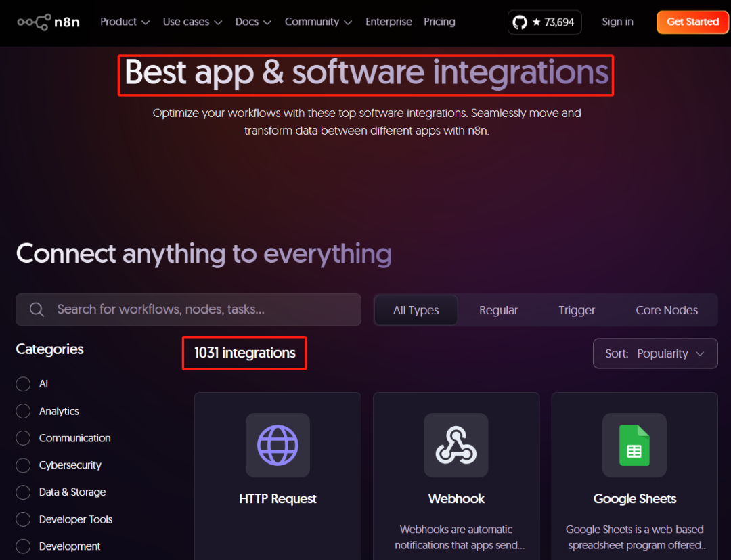Open the Sort Popularity dropdown

[655, 353]
